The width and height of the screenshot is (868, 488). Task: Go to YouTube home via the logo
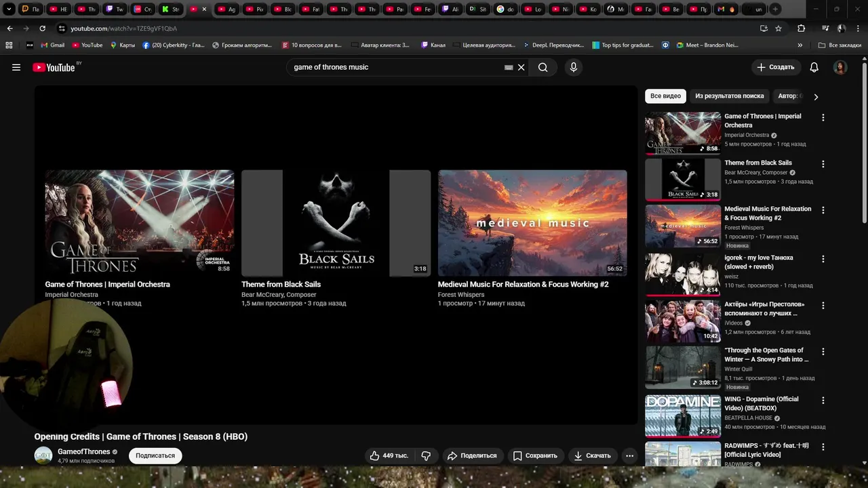coord(54,67)
